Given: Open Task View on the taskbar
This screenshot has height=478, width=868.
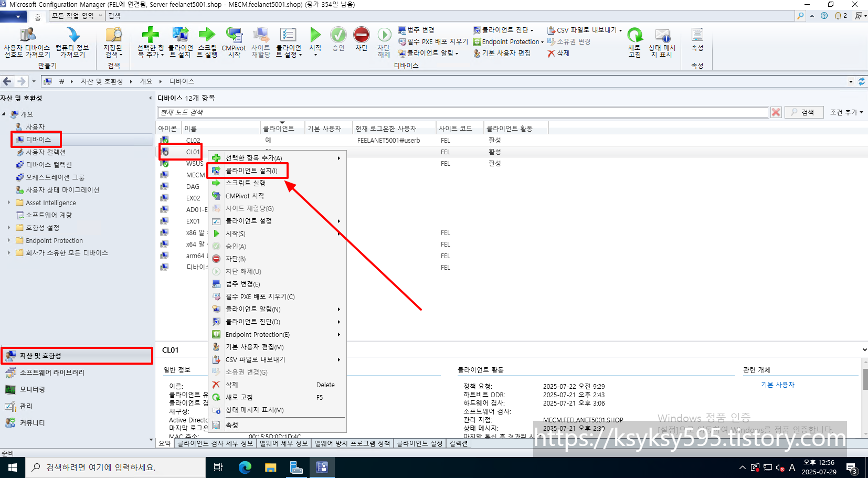Looking at the screenshot, I should pyautogui.click(x=218, y=467).
